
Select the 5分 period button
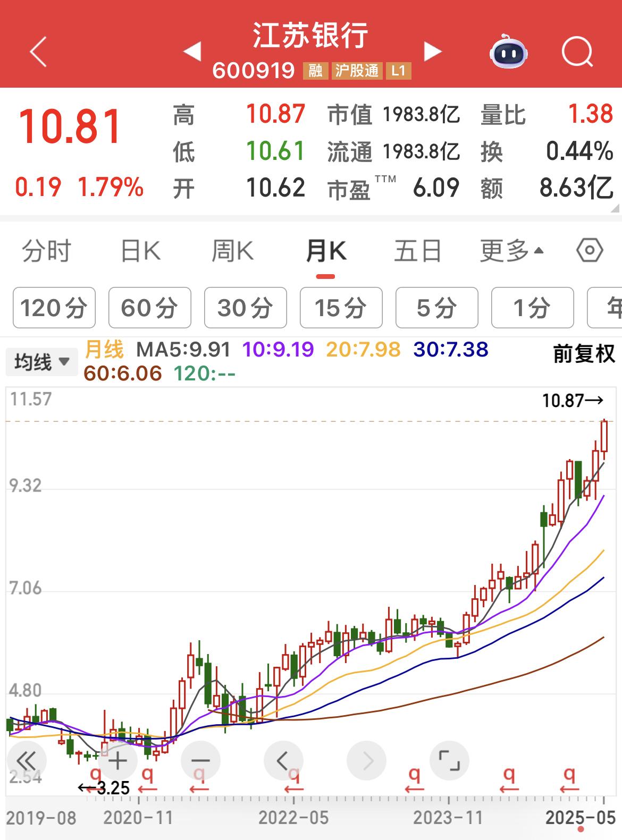click(436, 308)
